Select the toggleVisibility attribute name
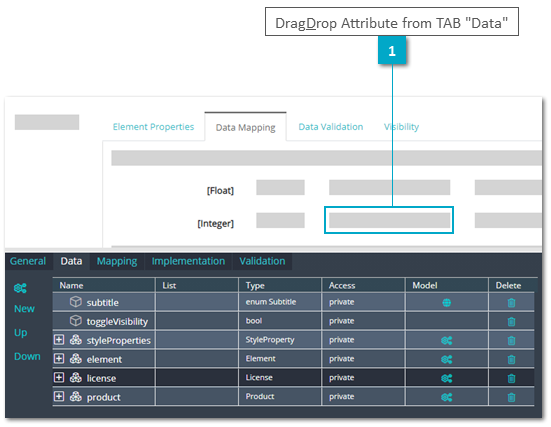The width and height of the screenshot is (551, 427). 117,322
